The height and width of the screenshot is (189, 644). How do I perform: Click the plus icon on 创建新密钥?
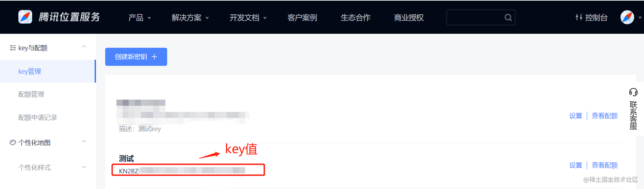click(154, 57)
